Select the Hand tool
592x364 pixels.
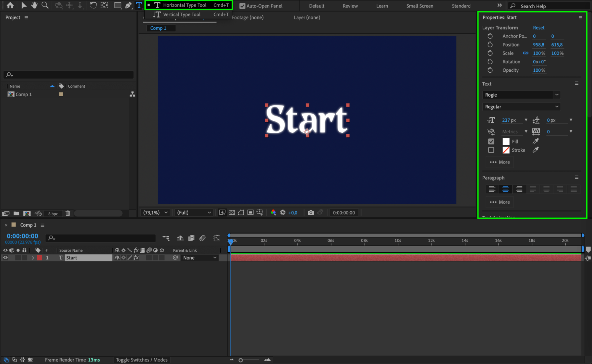[x=34, y=5]
